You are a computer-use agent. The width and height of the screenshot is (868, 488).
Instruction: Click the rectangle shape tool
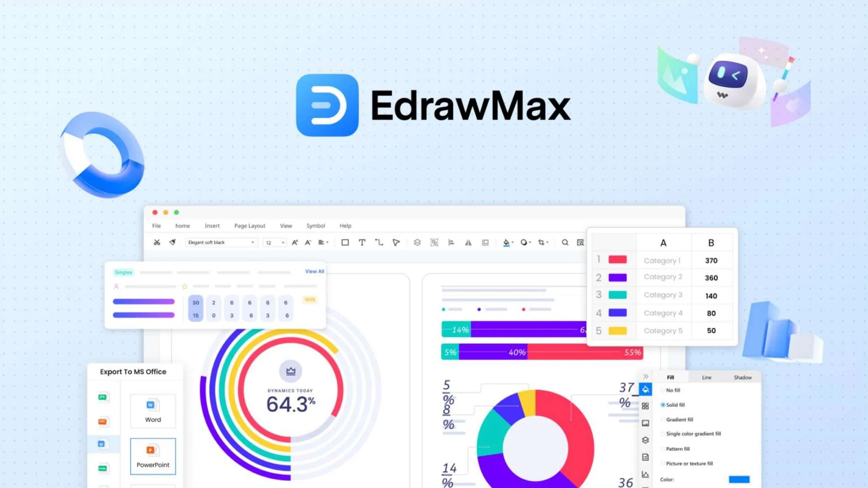[x=345, y=242]
